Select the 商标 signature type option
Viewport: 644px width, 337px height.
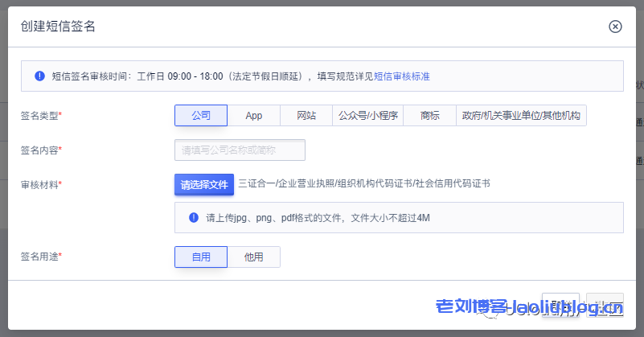429,115
